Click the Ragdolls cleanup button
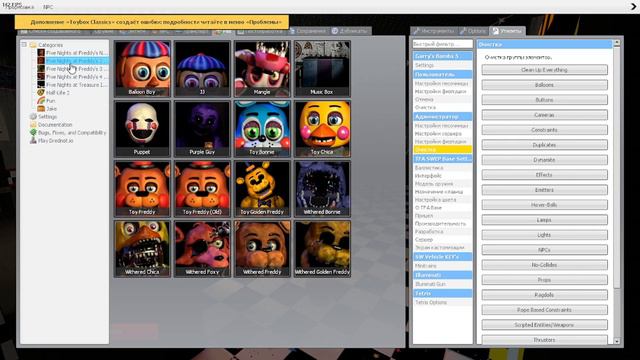This screenshot has height=360, width=640. (544, 295)
